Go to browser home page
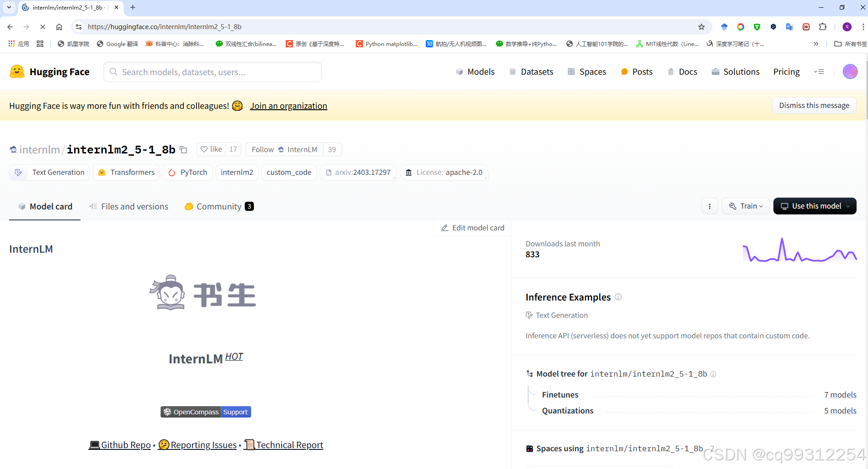 coord(59,27)
